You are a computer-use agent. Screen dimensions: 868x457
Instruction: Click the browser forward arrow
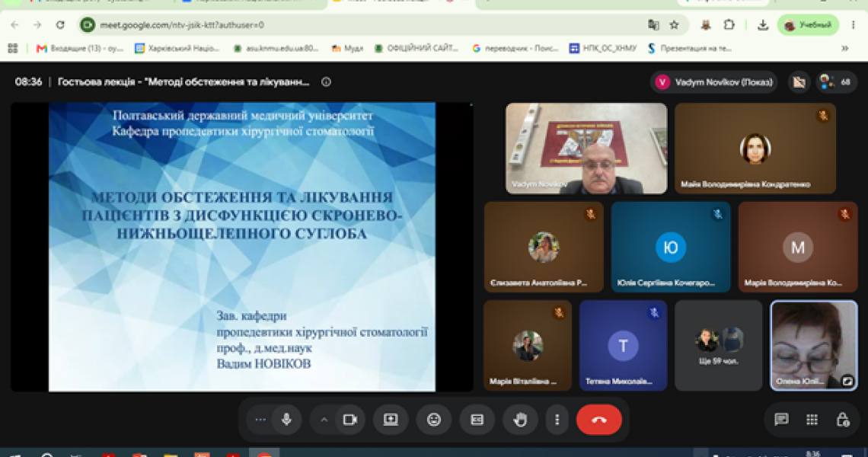click(37, 25)
